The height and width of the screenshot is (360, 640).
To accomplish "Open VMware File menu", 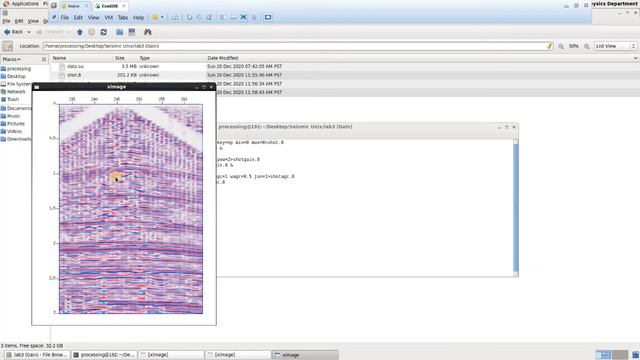I will pyautogui.click(x=64, y=18).
